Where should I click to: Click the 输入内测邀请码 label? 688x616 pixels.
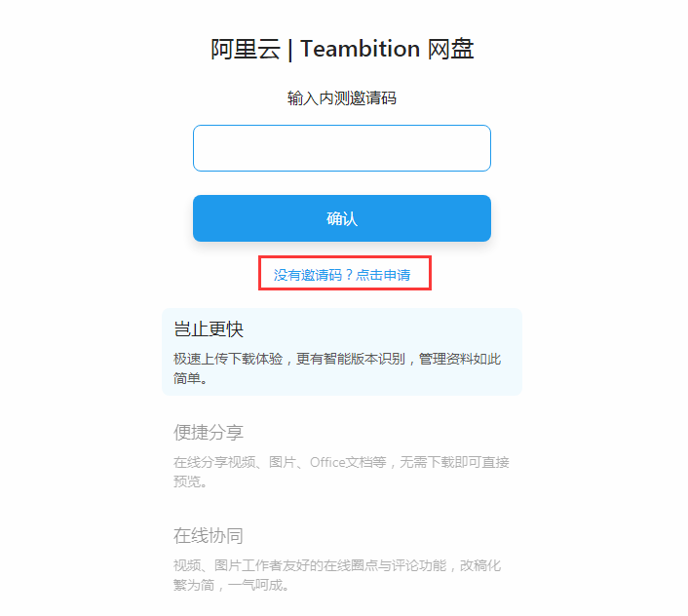pos(341,98)
